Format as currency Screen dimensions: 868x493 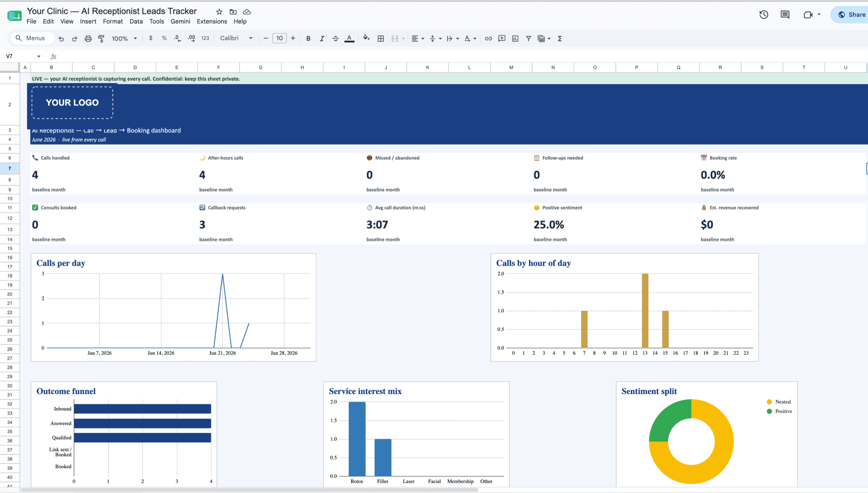[151, 38]
